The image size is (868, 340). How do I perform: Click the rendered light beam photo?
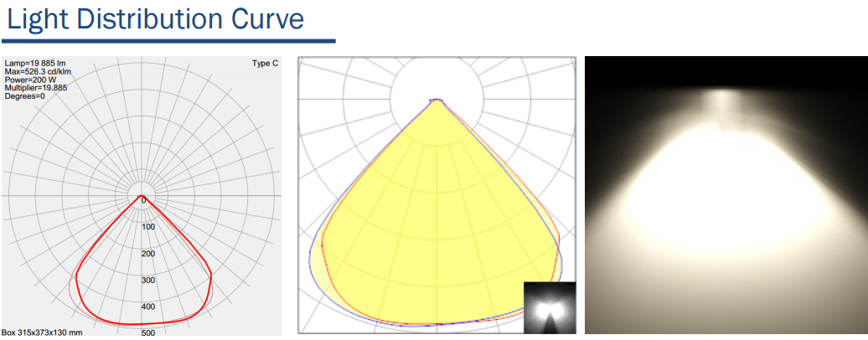click(726, 195)
